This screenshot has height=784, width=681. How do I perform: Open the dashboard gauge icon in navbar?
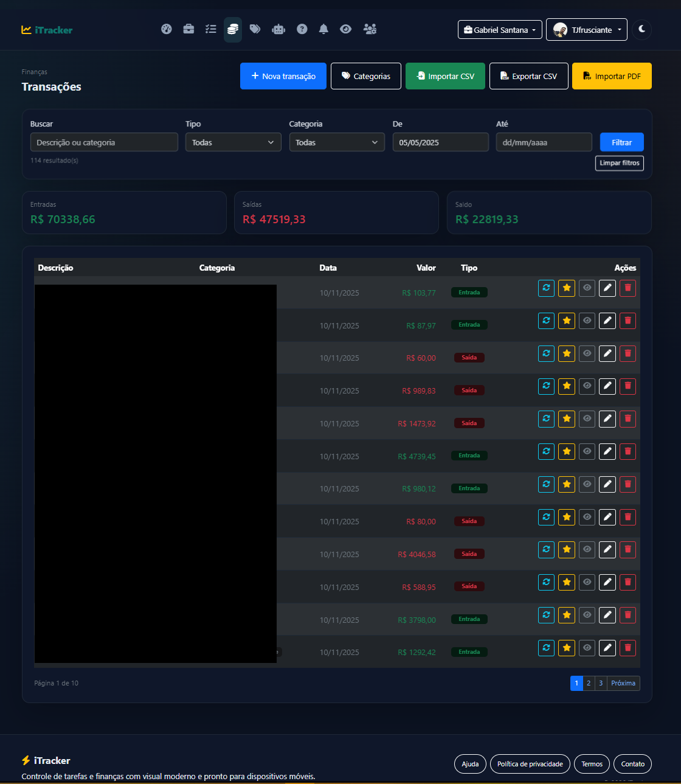click(x=167, y=29)
